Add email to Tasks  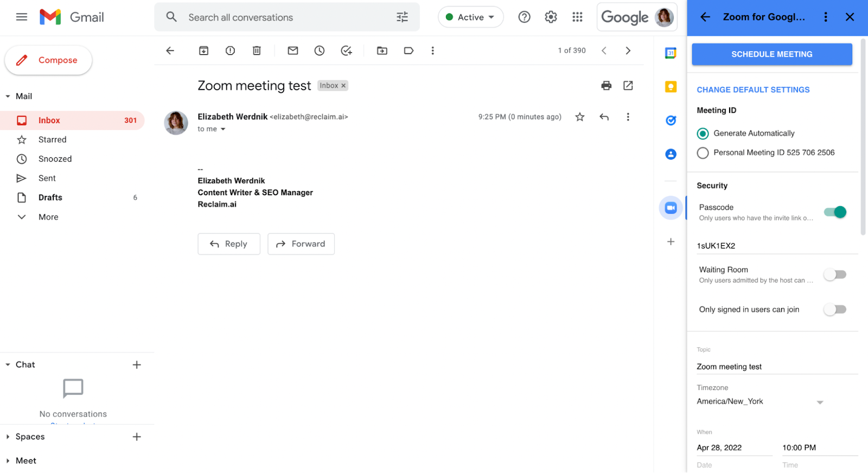346,50
